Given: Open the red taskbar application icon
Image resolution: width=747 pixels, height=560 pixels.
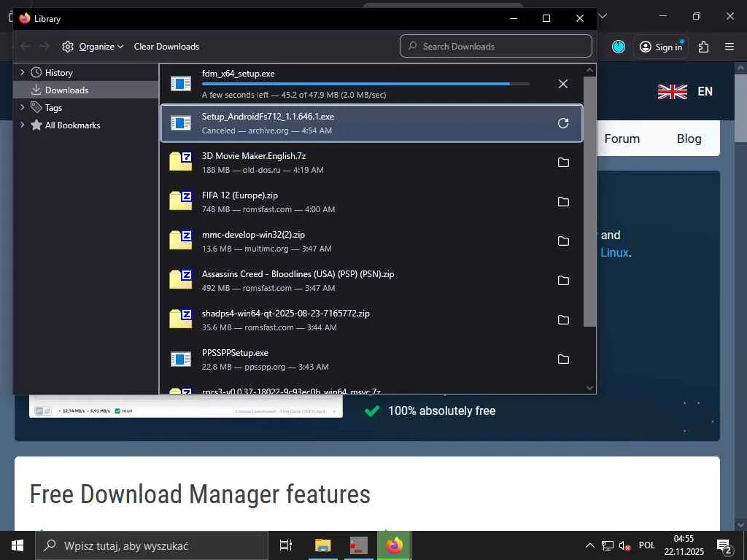Looking at the screenshot, I should [x=359, y=545].
